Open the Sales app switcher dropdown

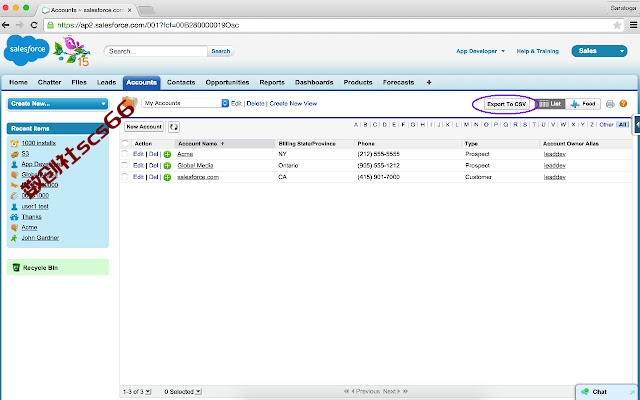coord(599,51)
